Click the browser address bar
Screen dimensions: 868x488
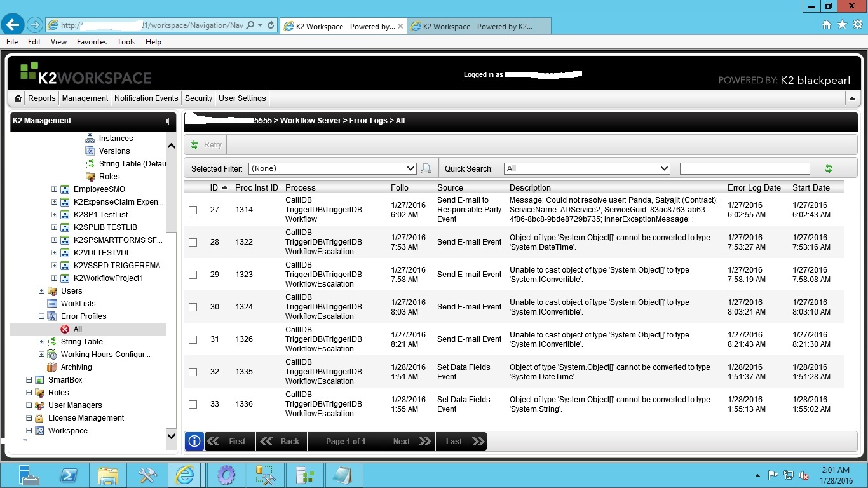pos(151,25)
